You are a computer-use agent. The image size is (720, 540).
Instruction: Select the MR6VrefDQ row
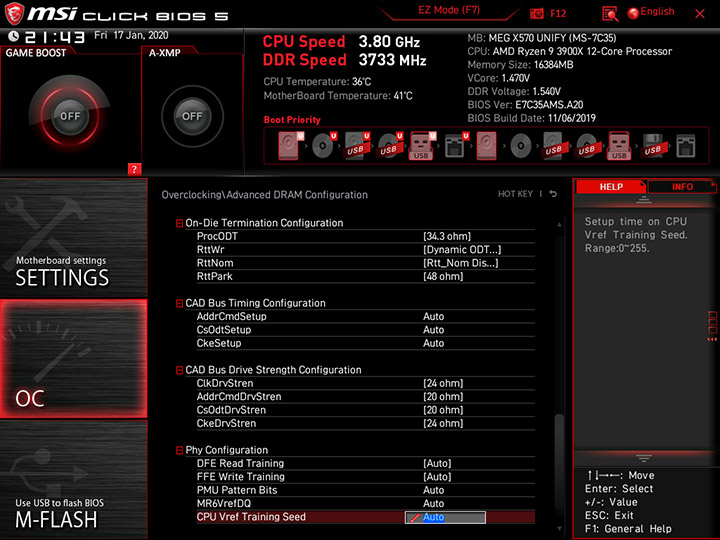click(366, 504)
